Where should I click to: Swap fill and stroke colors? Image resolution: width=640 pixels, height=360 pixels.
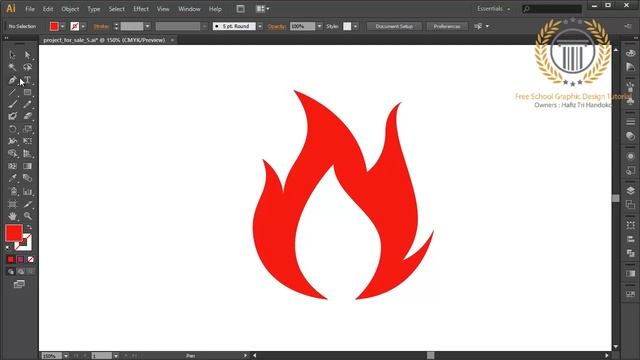tap(29, 227)
